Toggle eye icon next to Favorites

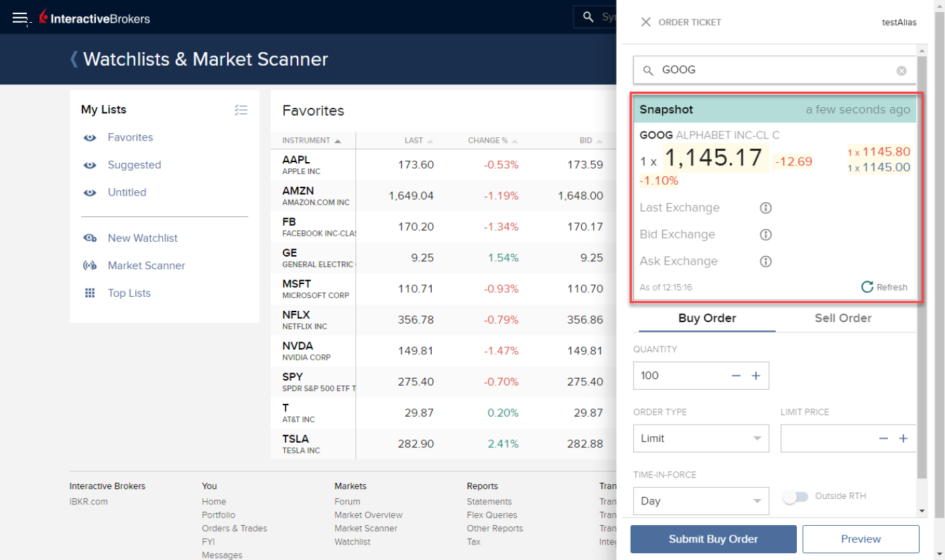click(90, 137)
